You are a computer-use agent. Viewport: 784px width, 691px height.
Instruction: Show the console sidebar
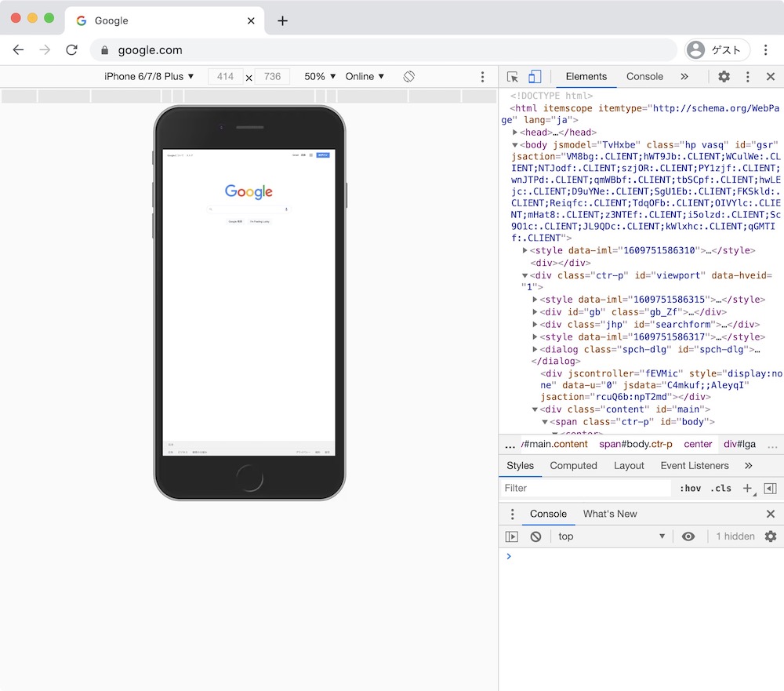[511, 536]
